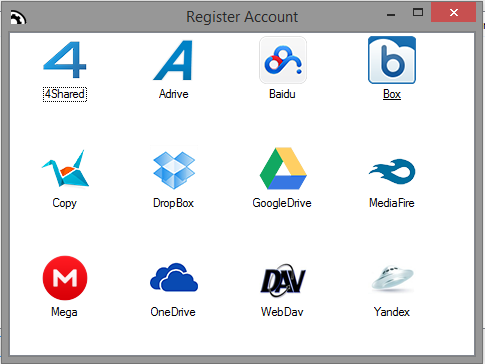Click the underlined Box text label
This screenshot has height=364, width=485.
click(392, 94)
